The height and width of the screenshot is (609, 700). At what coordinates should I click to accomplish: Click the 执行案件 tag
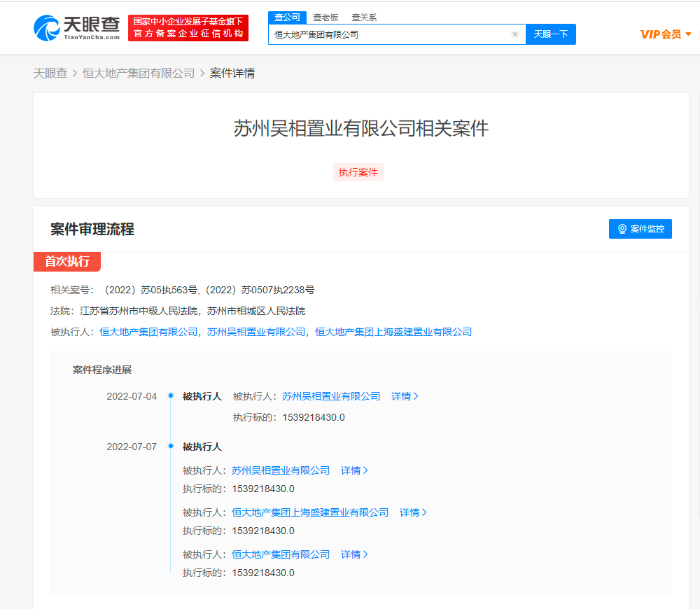pos(358,172)
